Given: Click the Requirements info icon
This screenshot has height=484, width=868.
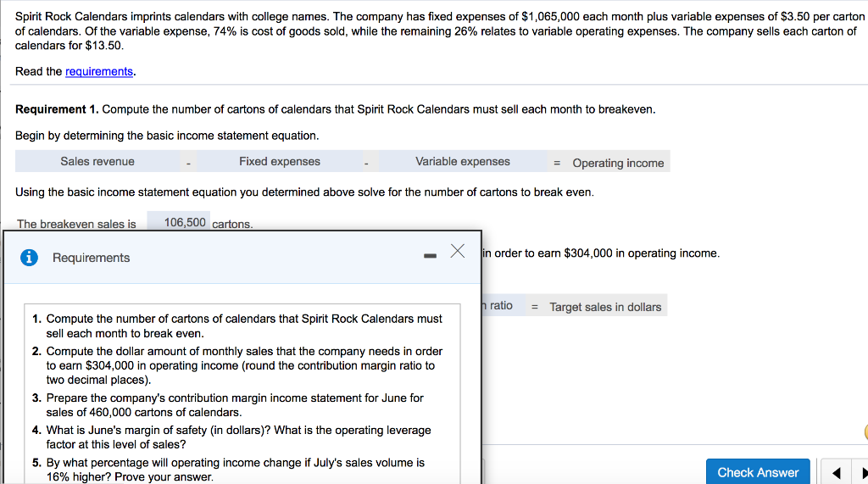Looking at the screenshot, I should coord(29,258).
